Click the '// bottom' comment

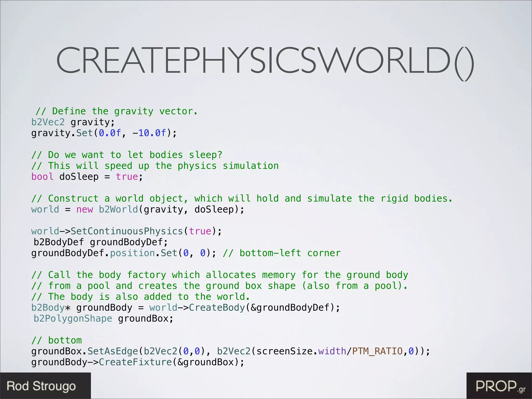(x=57, y=340)
